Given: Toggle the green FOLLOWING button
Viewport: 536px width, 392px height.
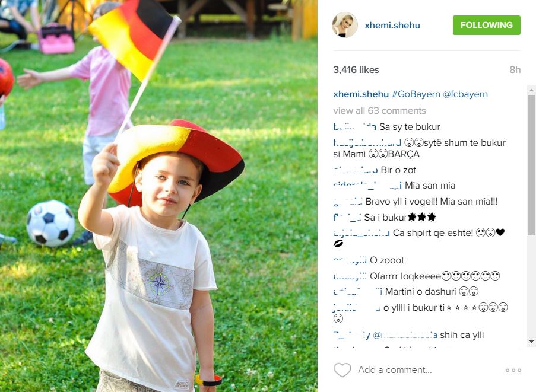Looking at the screenshot, I should pyautogui.click(x=486, y=25).
